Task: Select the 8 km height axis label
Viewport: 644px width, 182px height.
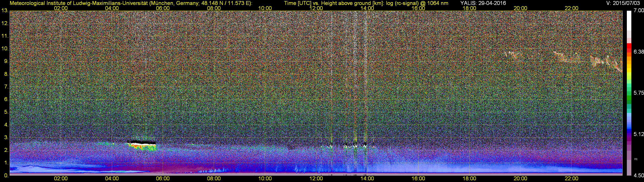Action: [x=6, y=74]
